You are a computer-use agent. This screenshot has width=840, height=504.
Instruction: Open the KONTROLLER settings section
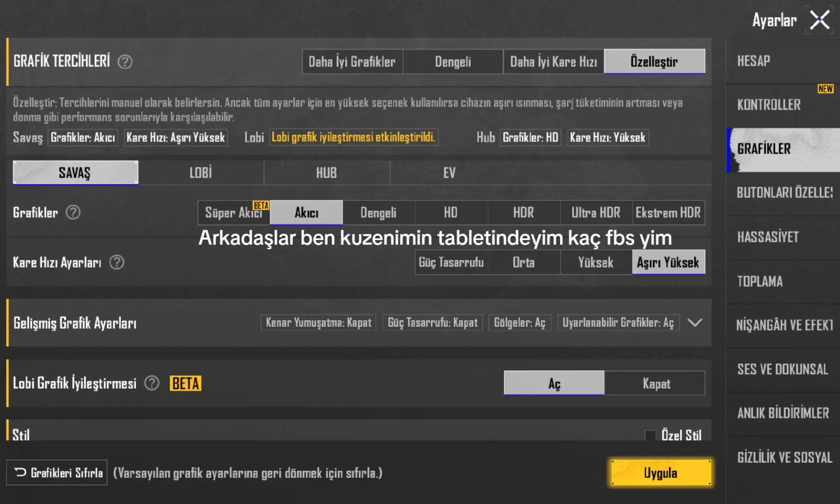coord(783,105)
